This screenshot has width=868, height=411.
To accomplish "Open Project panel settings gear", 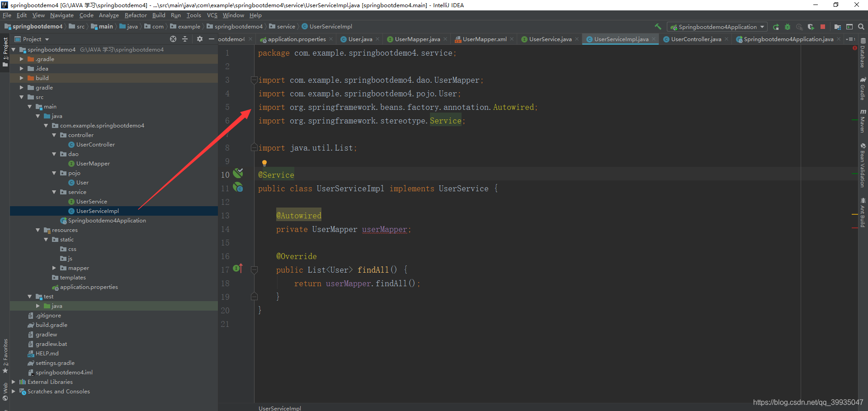I will [x=200, y=39].
